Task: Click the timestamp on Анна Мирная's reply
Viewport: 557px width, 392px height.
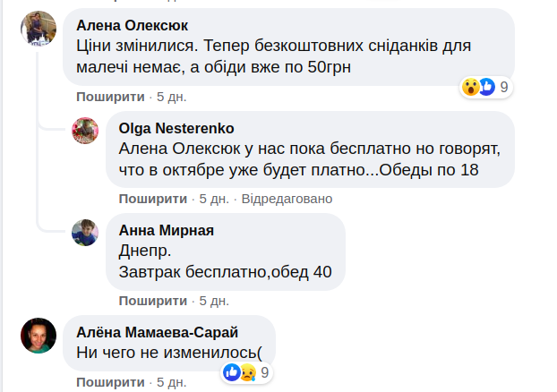Action: pyautogui.click(x=214, y=300)
